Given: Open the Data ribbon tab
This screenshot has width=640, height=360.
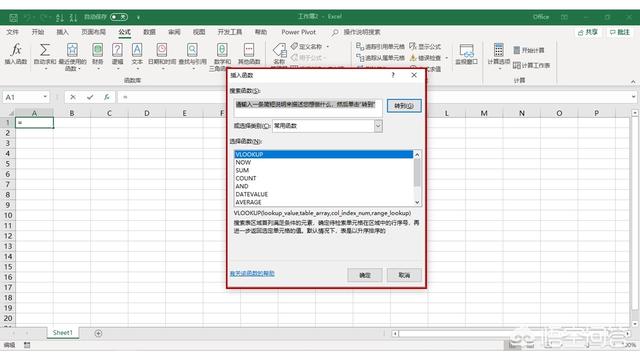Looking at the screenshot, I should [149, 32].
